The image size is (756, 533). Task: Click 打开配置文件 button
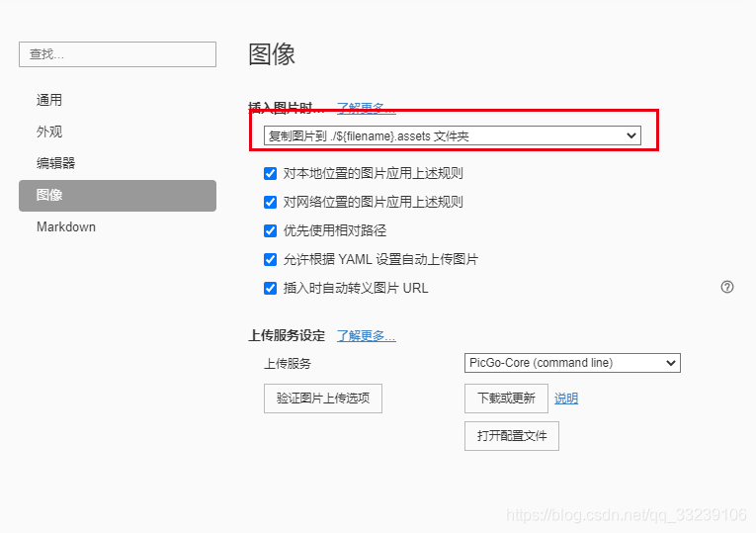click(512, 436)
